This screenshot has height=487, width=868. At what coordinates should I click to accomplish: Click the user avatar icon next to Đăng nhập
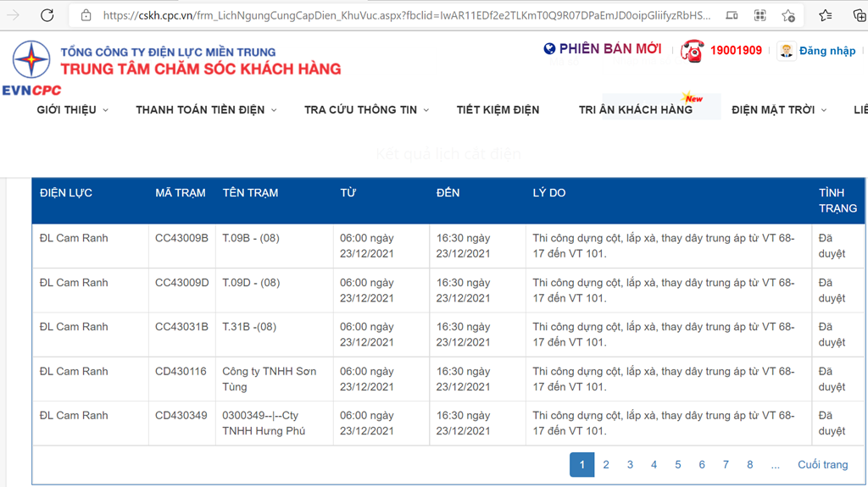click(787, 51)
